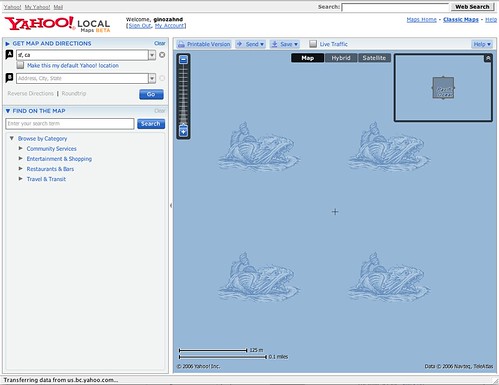Click the Go button for directions
The height and width of the screenshot is (385, 499).
(151, 94)
